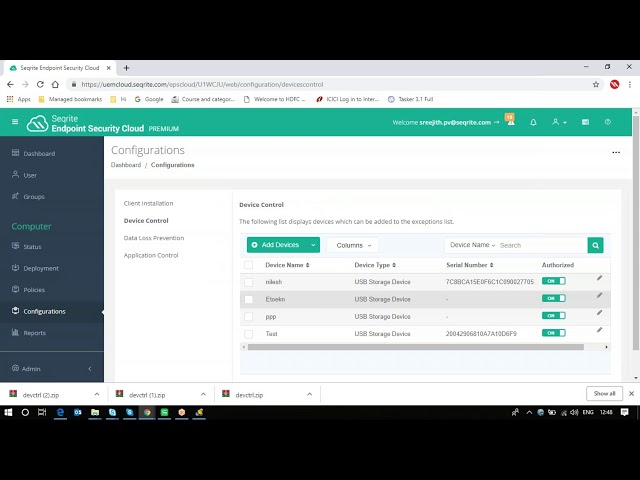
Task: Click the hamburger menu icon in header
Action: pos(15,122)
